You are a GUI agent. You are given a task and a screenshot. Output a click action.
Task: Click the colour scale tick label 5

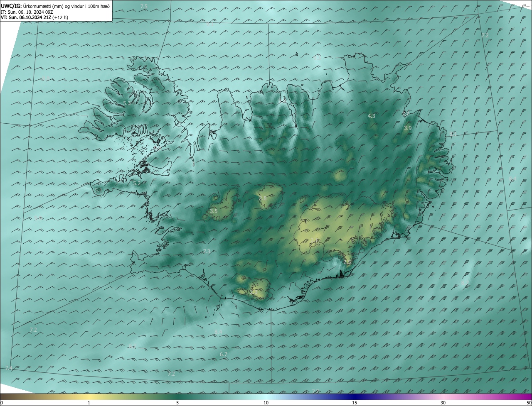click(177, 403)
